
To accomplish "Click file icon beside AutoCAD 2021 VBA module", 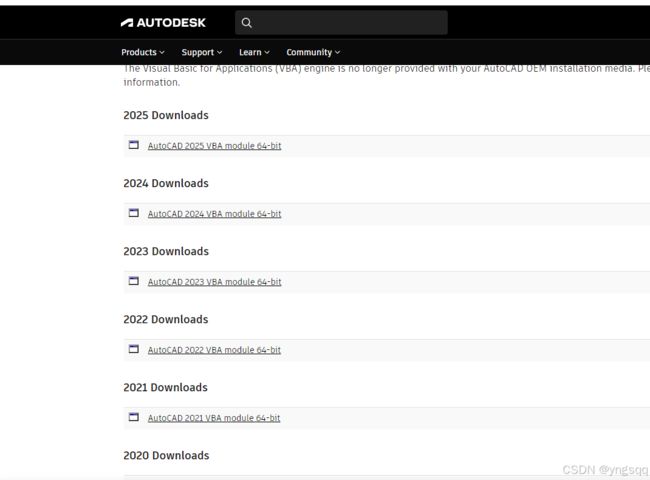I will point(133,417).
